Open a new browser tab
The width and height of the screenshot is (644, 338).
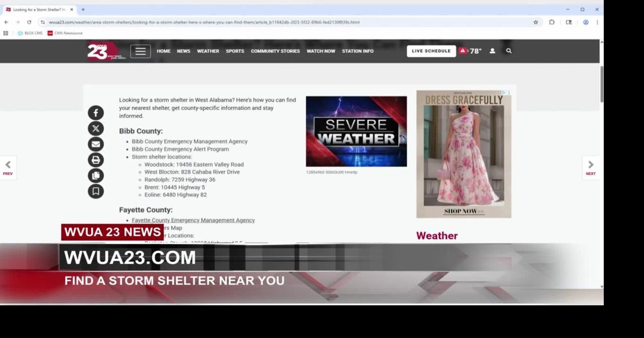pyautogui.click(x=83, y=10)
